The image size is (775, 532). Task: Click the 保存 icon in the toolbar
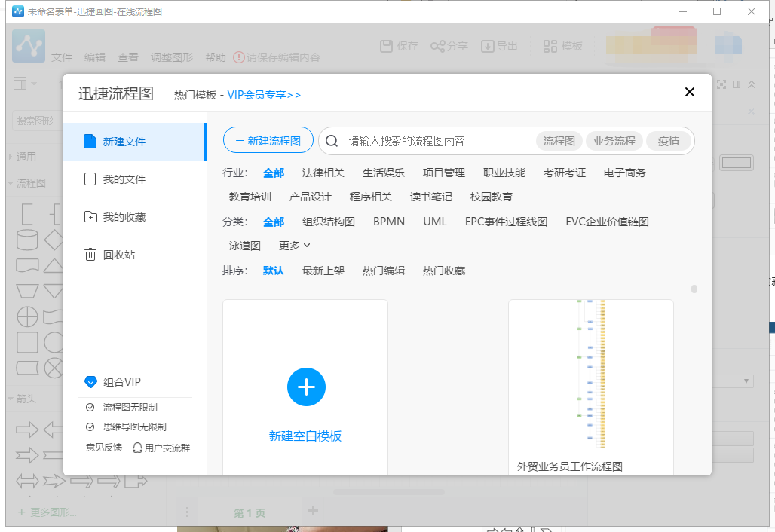coord(386,46)
